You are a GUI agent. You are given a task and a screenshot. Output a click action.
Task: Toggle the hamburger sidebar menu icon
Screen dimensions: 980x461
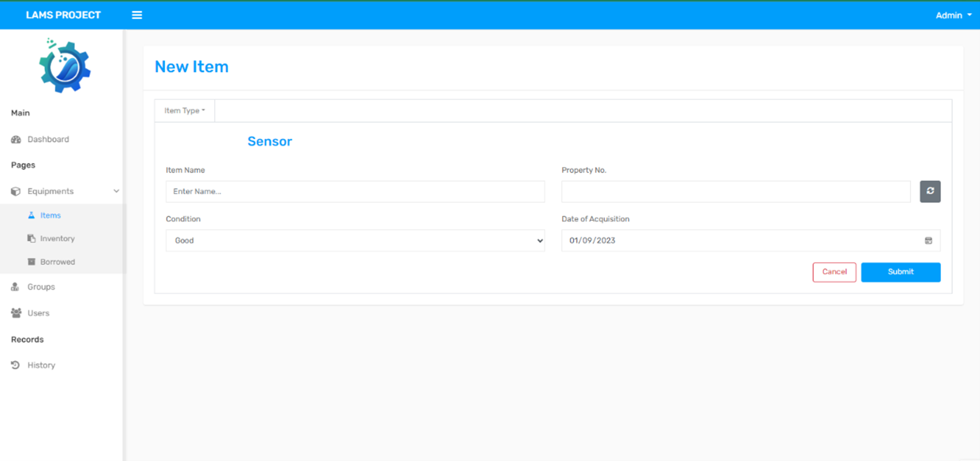[x=137, y=15]
